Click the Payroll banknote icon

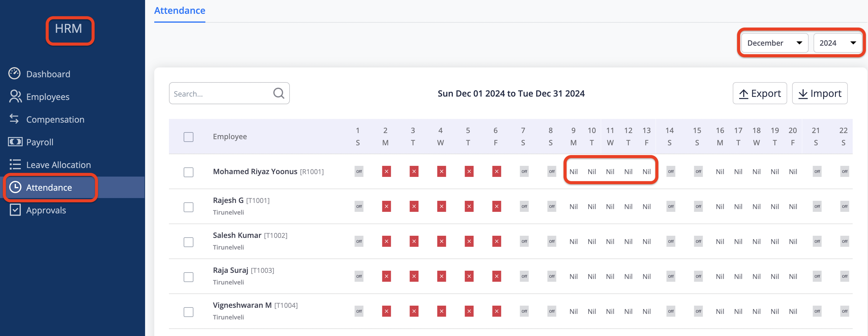coord(15,142)
